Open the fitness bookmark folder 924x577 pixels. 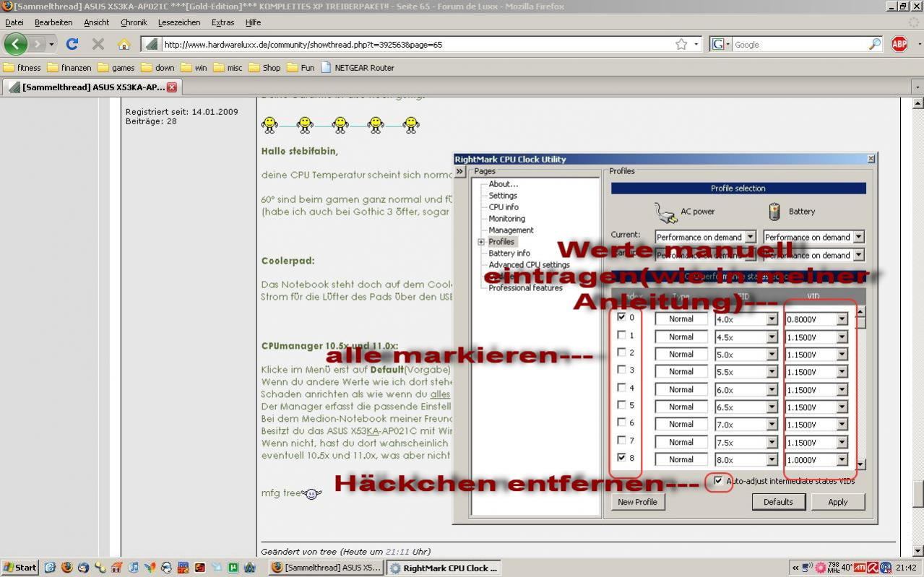[22, 68]
